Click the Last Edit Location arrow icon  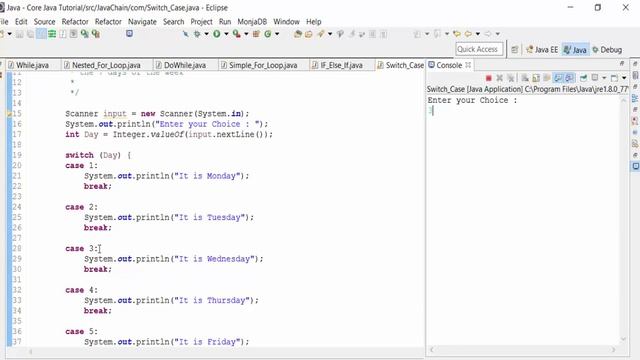(x=457, y=34)
